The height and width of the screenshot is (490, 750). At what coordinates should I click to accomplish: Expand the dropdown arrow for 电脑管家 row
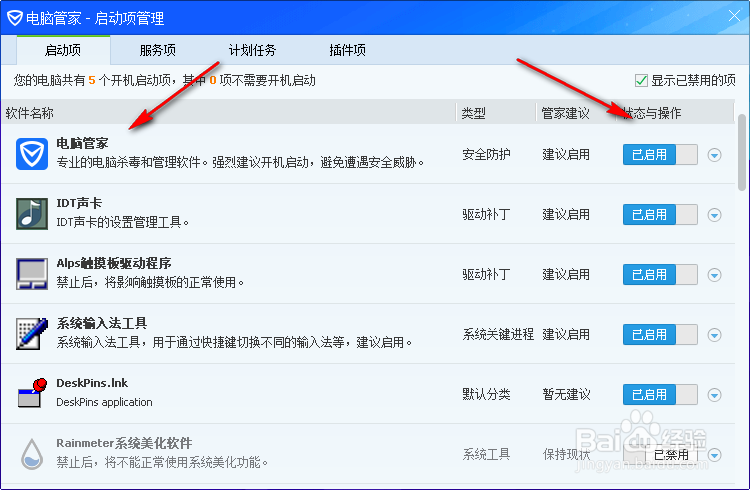[x=715, y=155]
